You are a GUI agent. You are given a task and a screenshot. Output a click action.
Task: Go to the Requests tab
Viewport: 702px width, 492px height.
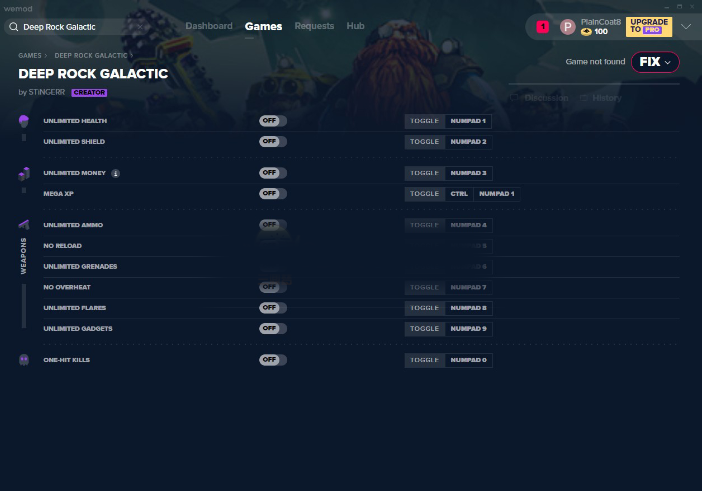point(314,26)
